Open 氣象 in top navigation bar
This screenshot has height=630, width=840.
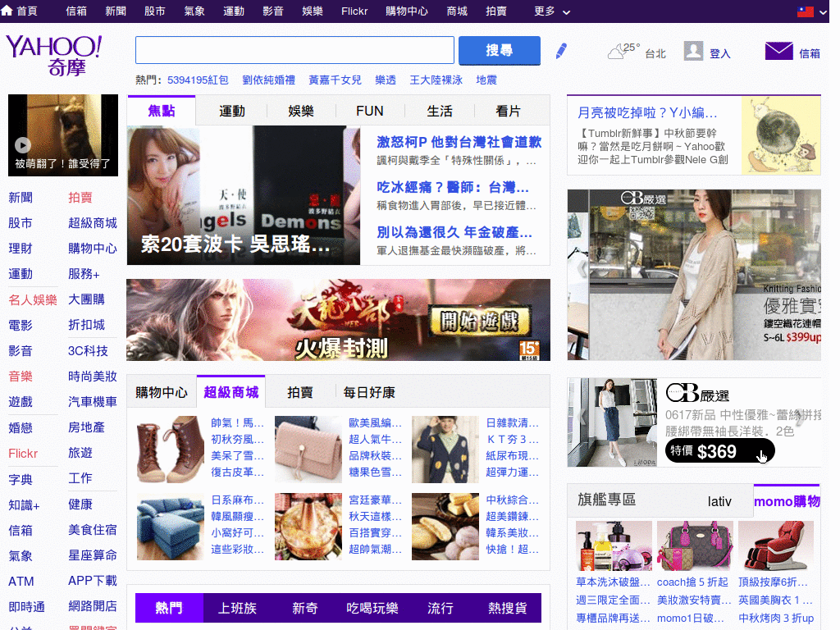pyautogui.click(x=194, y=11)
